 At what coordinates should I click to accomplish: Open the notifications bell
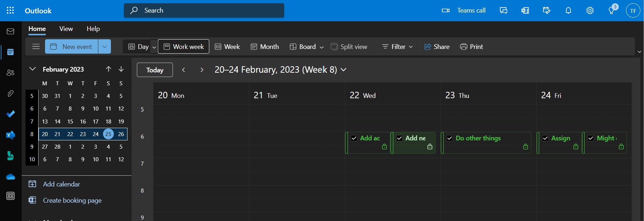click(x=568, y=10)
